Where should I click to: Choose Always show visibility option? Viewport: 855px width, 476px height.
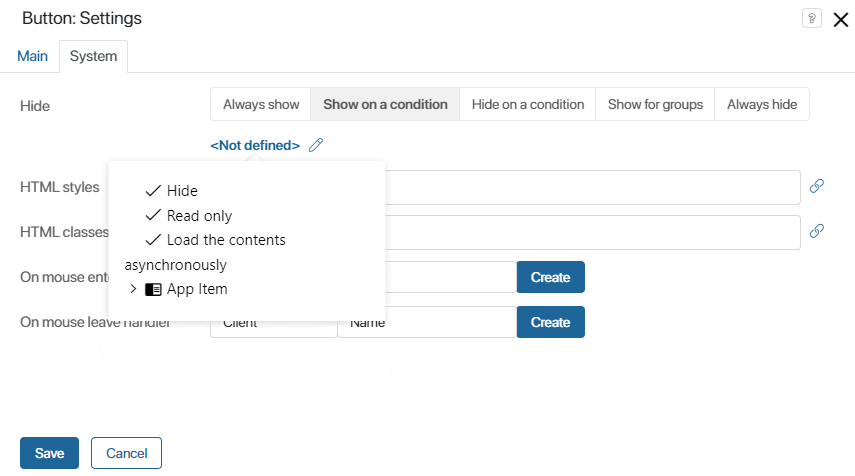261,104
